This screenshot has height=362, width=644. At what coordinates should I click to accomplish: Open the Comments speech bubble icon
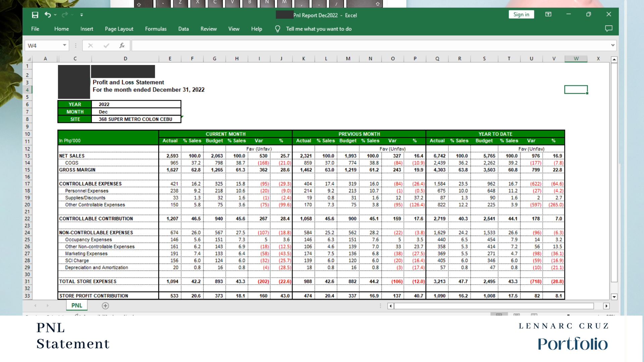pos(608,28)
